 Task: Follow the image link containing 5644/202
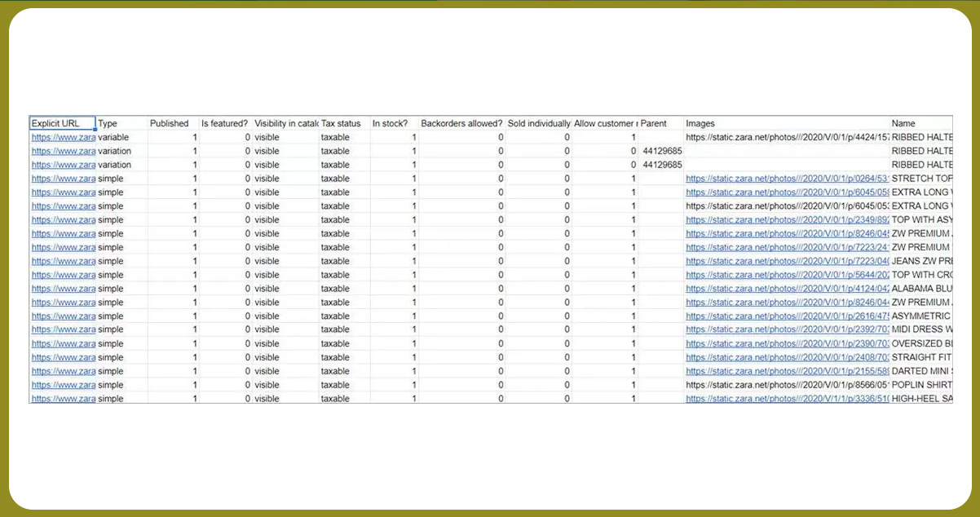[787, 275]
